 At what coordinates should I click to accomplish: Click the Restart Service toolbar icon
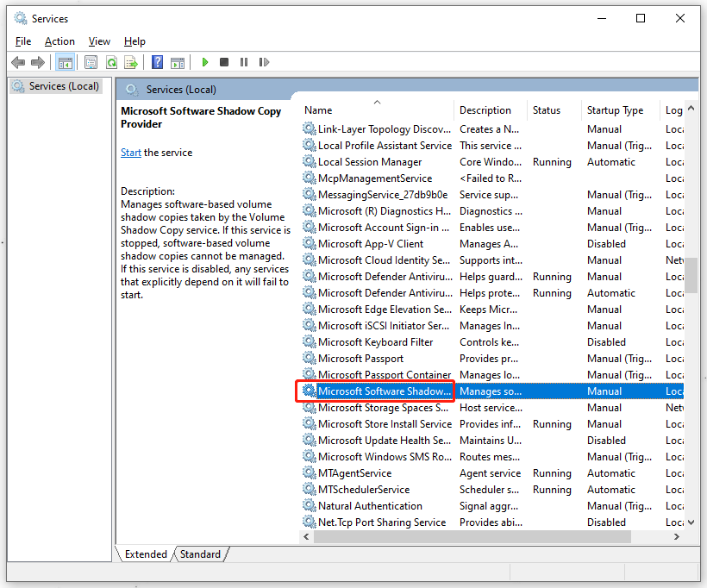[x=264, y=62]
